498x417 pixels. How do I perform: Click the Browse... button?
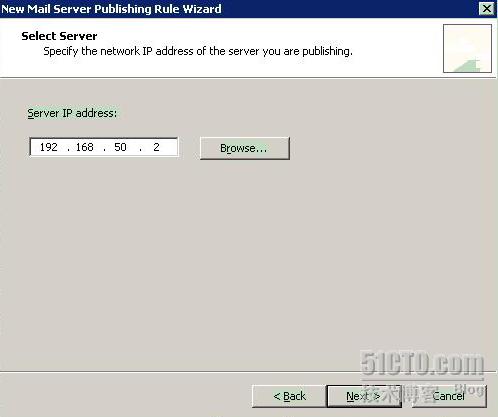[245, 148]
